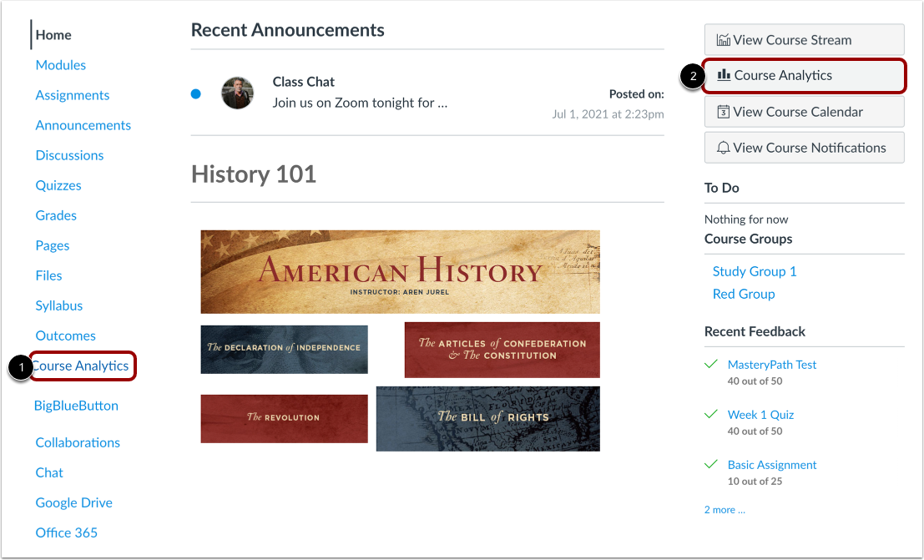Image resolution: width=924 pixels, height=560 pixels.
Task: Click the bar chart icon beside Course Analytics
Action: point(726,76)
